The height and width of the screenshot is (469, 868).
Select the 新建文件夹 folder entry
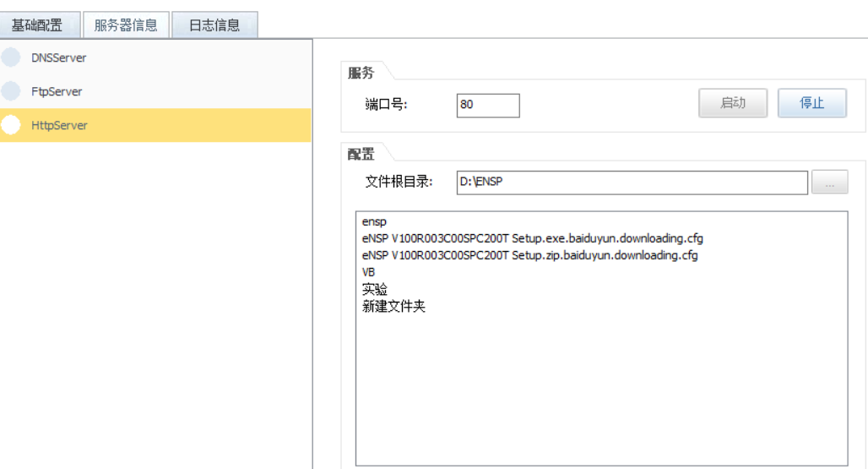tap(393, 306)
